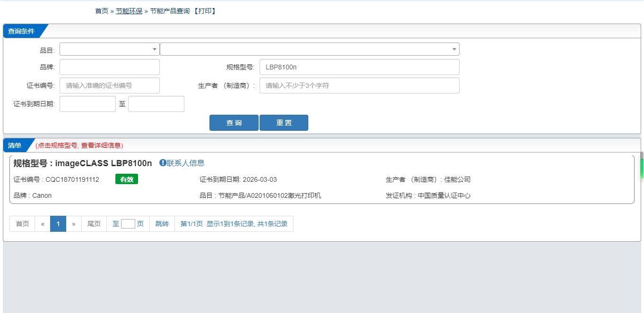Open details for imageCLASS LBP8100n model

pyautogui.click(x=83, y=163)
